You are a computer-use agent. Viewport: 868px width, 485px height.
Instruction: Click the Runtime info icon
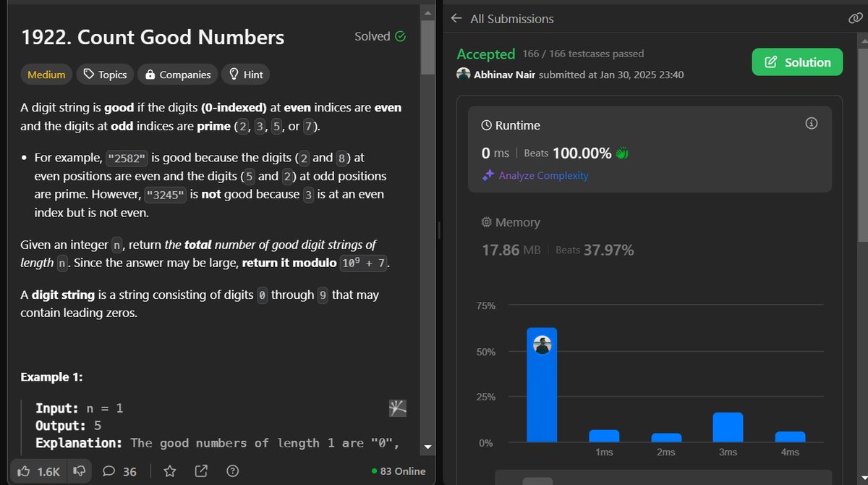tap(811, 123)
